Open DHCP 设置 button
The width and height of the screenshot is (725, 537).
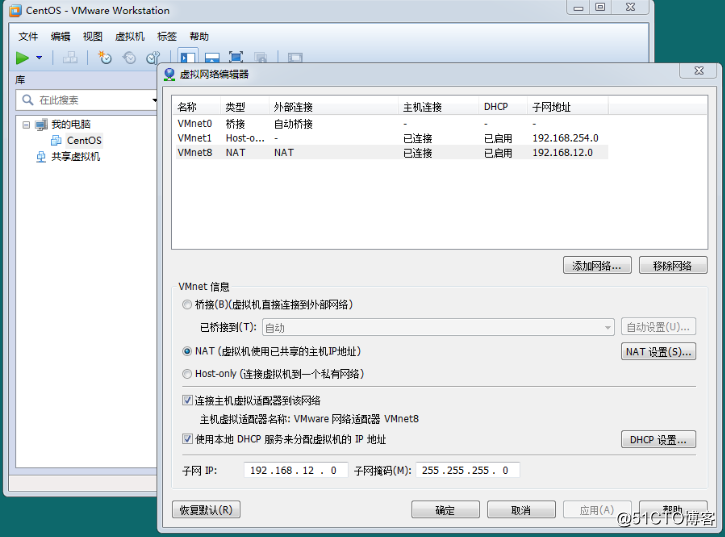point(658,439)
